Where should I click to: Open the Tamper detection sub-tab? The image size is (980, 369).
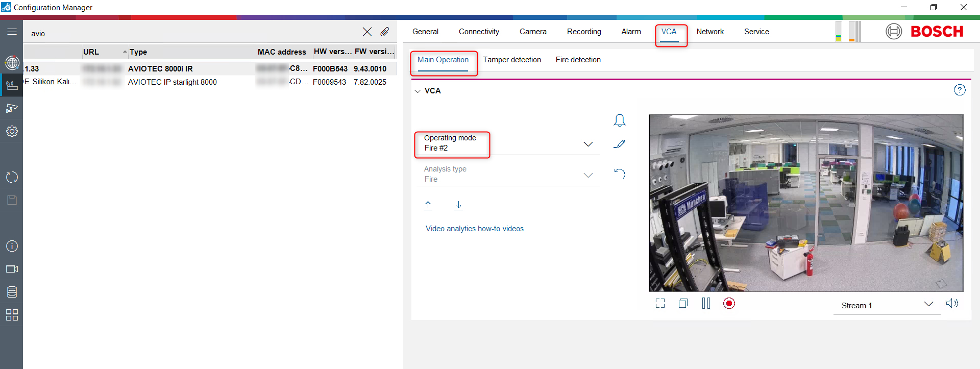tap(512, 60)
